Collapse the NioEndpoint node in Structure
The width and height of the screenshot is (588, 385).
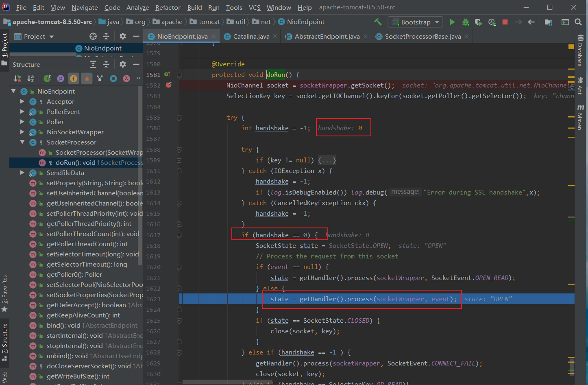[x=13, y=91]
